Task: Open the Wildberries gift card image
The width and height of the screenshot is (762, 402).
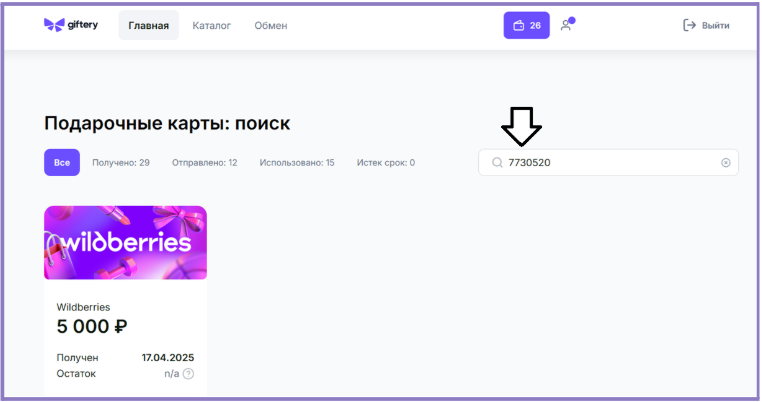Action: (x=125, y=243)
